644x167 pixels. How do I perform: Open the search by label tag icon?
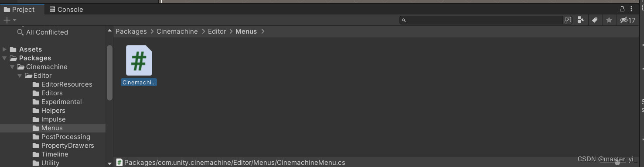[595, 20]
